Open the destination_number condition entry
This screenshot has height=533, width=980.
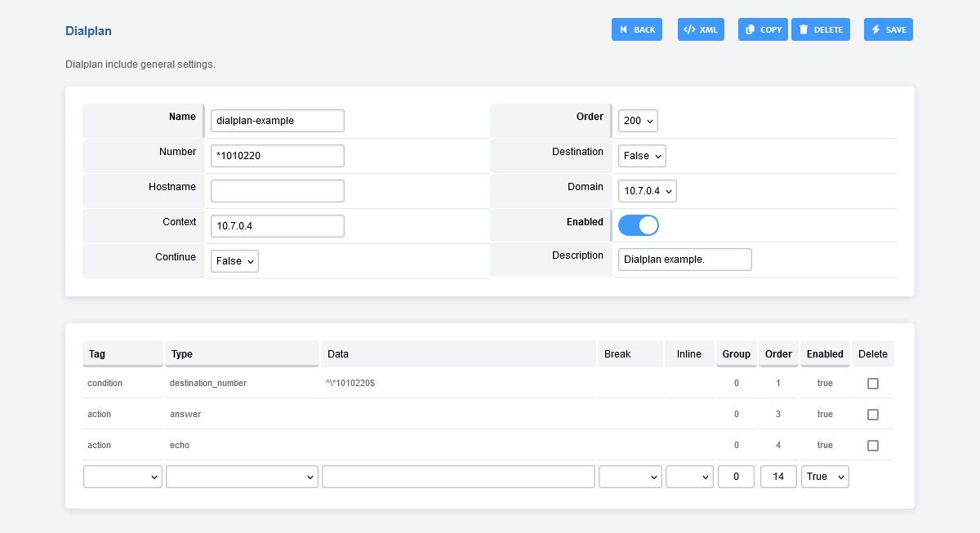[207, 384]
